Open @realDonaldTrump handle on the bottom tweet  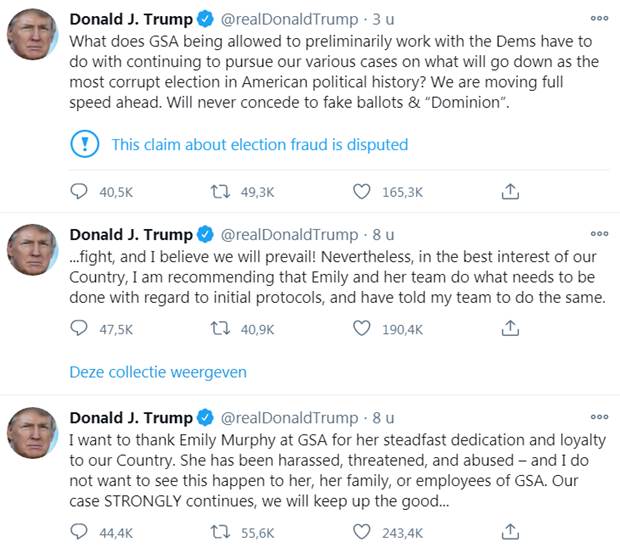[288, 417]
